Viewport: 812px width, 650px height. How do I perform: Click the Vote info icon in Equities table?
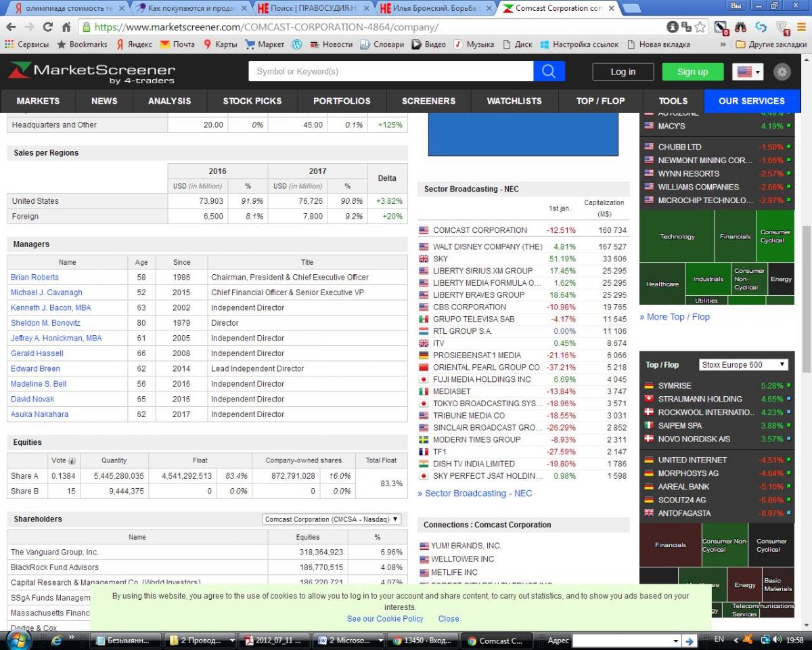tap(72, 460)
